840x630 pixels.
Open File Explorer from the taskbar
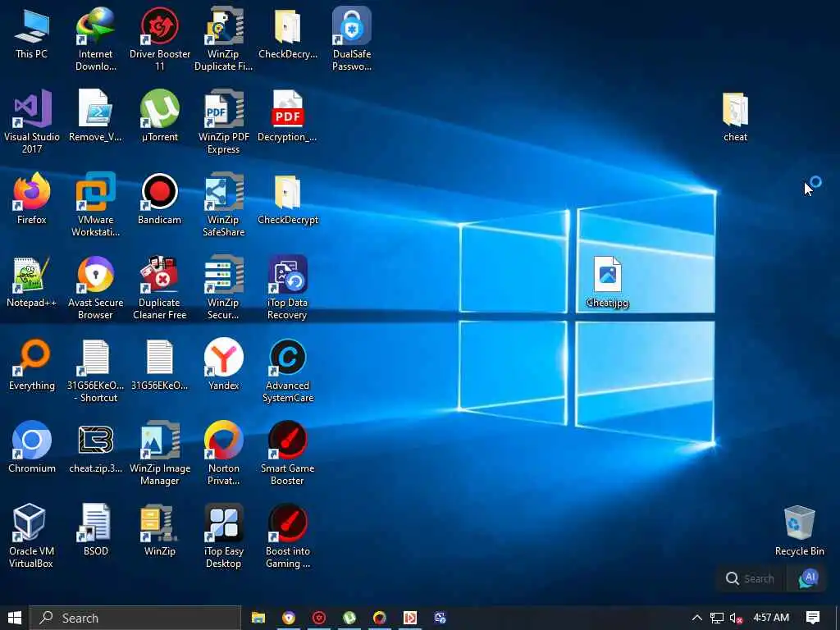pyautogui.click(x=258, y=618)
